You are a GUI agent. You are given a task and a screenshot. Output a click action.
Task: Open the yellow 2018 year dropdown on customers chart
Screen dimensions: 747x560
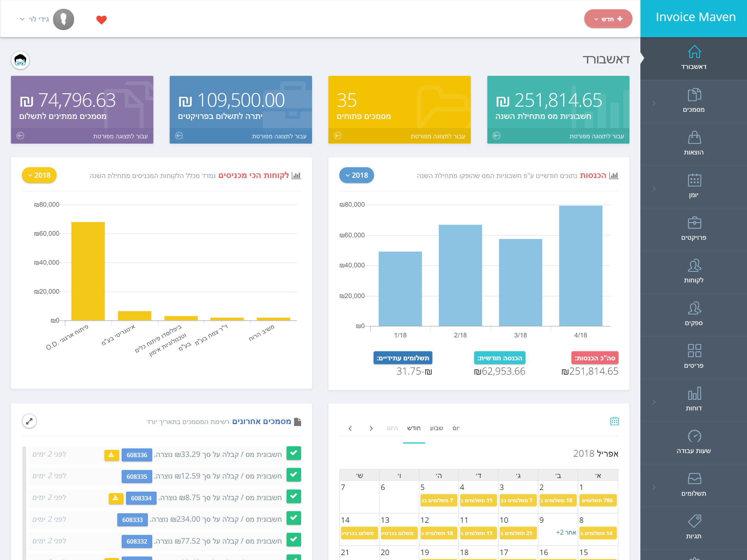(39, 175)
